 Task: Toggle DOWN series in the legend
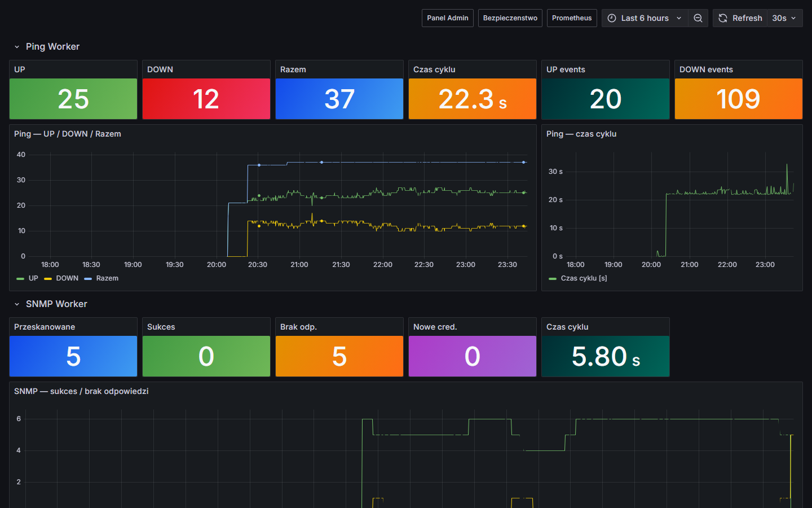pos(67,278)
